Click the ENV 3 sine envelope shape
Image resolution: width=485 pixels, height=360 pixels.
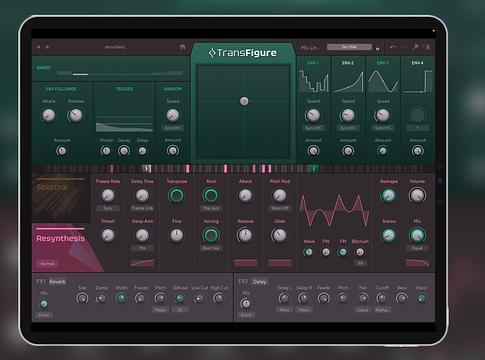pyautogui.click(x=383, y=81)
